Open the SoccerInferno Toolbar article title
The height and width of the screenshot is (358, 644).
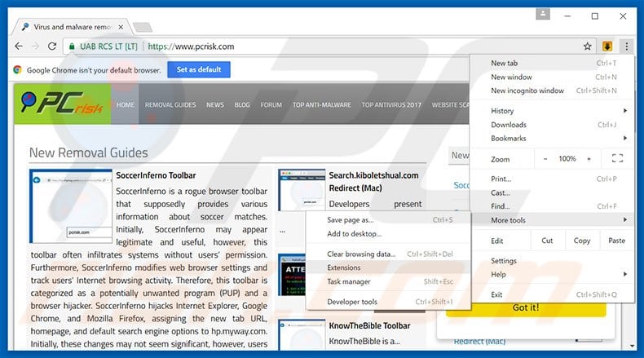[156, 175]
